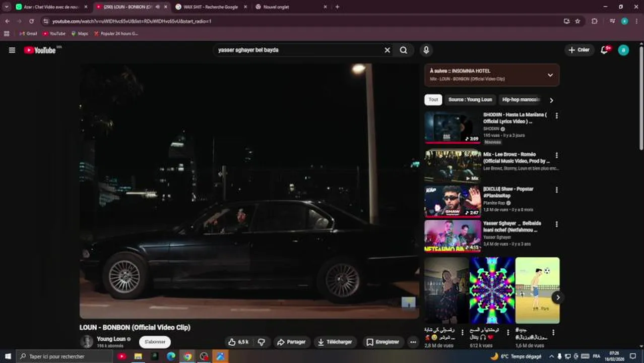Screen dimensions: 644x363
Task: Open the Young Loun channel name link
Action: (111, 339)
